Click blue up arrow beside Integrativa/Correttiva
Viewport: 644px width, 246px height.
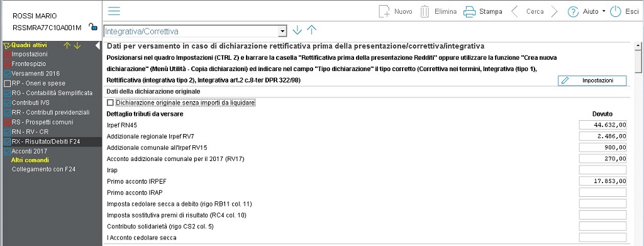point(312,30)
